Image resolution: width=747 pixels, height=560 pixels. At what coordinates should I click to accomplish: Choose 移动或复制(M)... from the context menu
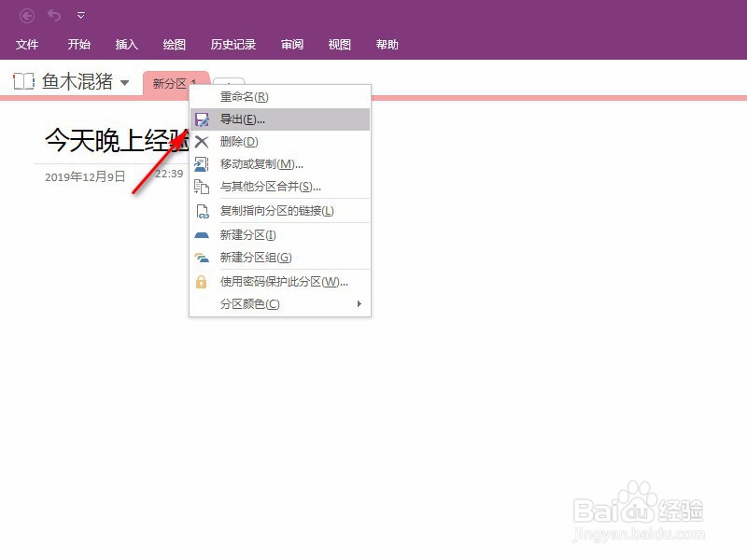[x=280, y=164]
